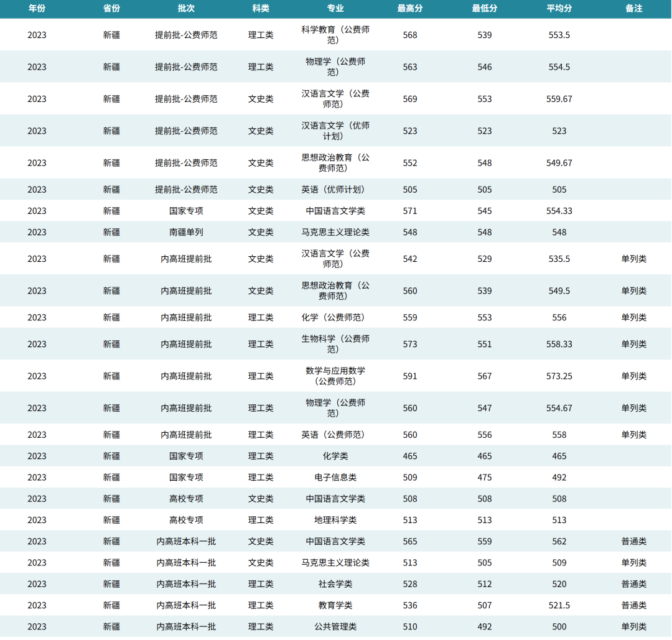Viewport: 672px width, 640px height.
Task: Select highest score 591
Action: coord(409,376)
